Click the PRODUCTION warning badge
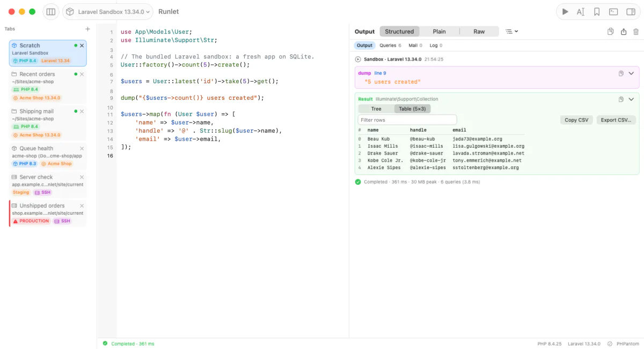Viewport: 644px width, 349px height. pos(31,221)
